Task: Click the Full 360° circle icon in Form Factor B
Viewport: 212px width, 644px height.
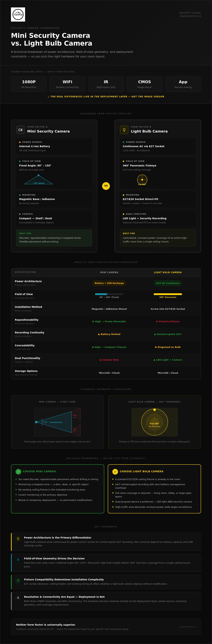Action: tap(142, 180)
